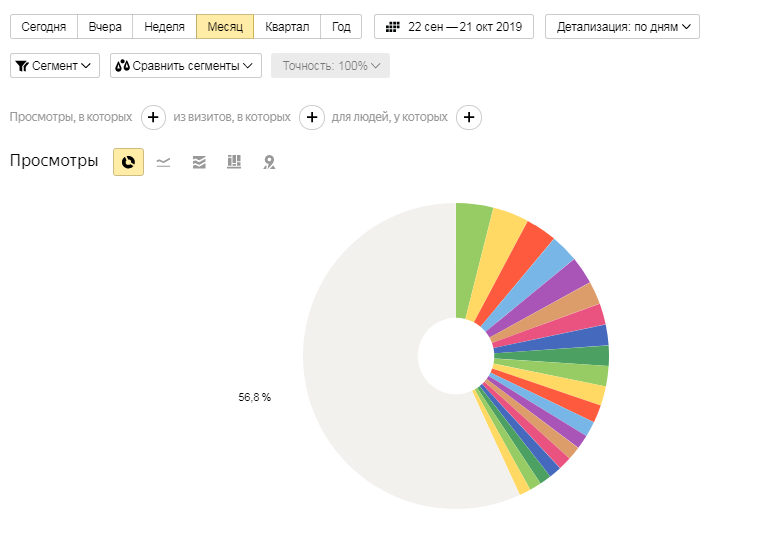Select the "Год" period tab
Viewport: 769px width, 542px height.
pyautogui.click(x=341, y=27)
